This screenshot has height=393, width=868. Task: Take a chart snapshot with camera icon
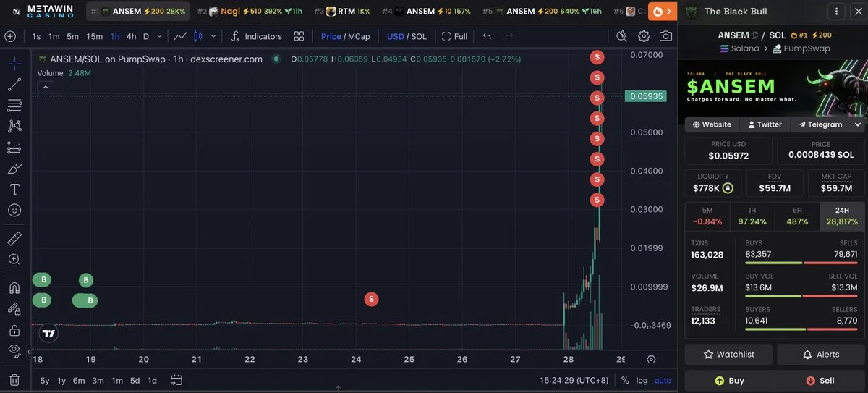click(x=665, y=36)
